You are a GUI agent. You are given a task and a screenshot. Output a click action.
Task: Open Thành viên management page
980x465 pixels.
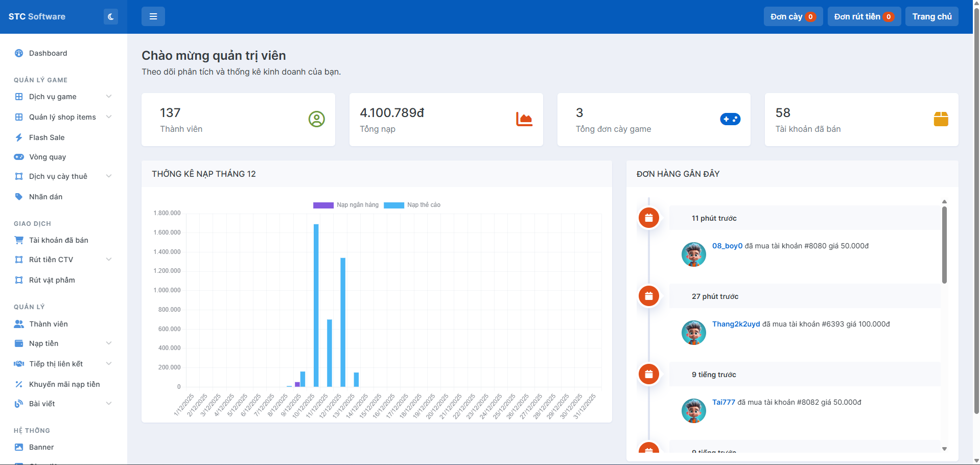click(x=48, y=324)
